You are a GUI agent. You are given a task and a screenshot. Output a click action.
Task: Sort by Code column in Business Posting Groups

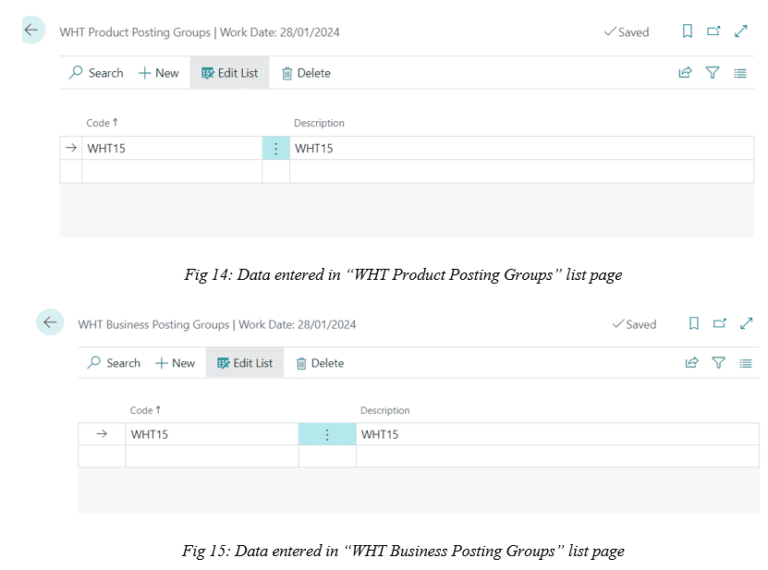click(x=145, y=410)
